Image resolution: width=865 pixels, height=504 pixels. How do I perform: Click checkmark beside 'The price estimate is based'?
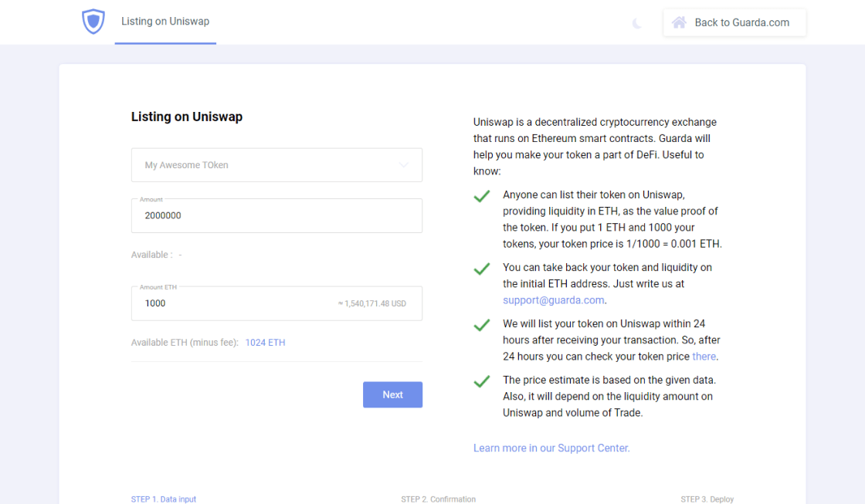coord(482,381)
